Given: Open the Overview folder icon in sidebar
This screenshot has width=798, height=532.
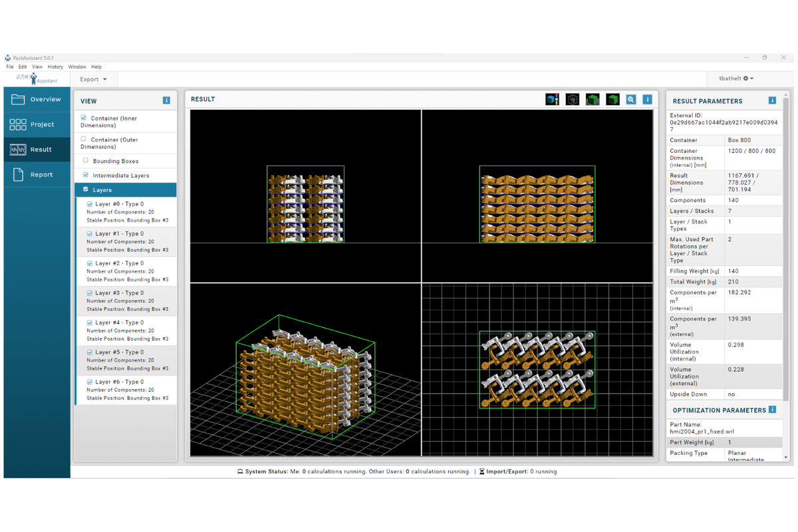Looking at the screenshot, I should (x=18, y=100).
